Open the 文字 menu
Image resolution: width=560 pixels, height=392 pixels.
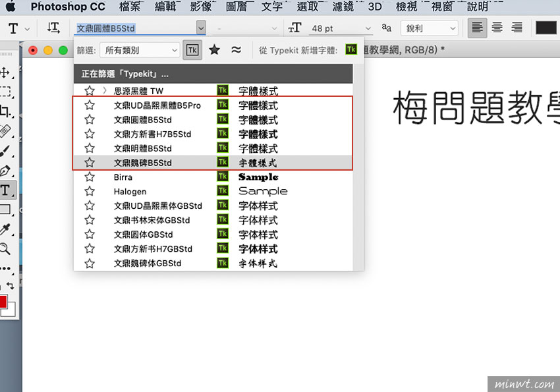click(x=273, y=7)
